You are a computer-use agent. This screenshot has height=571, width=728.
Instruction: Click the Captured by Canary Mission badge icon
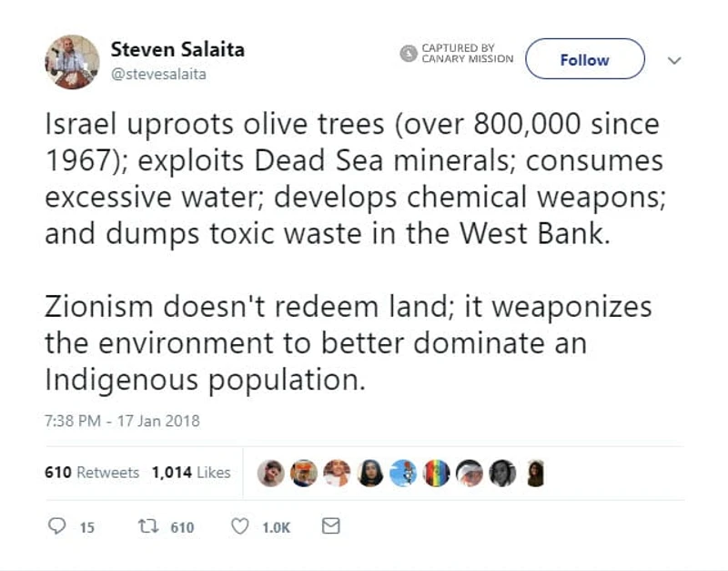pos(407,54)
